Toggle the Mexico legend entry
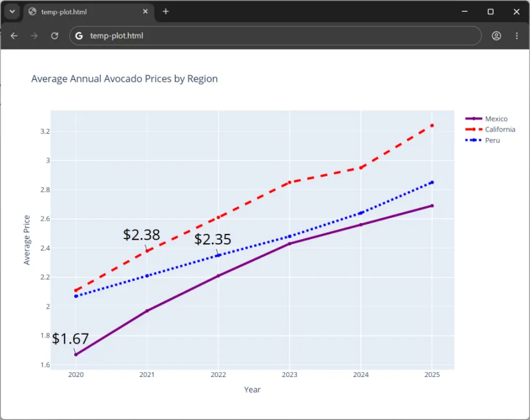 coord(486,119)
